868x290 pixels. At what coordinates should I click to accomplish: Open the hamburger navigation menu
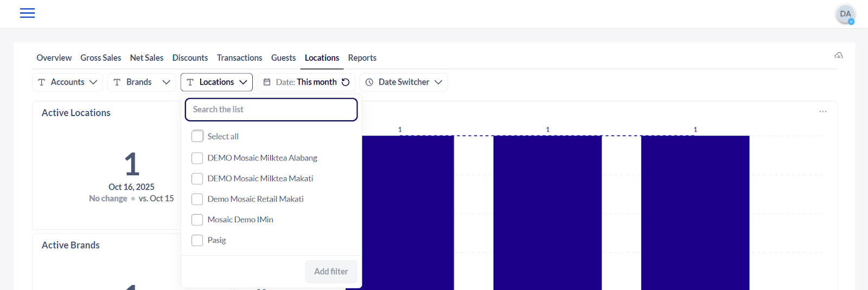pyautogui.click(x=27, y=13)
